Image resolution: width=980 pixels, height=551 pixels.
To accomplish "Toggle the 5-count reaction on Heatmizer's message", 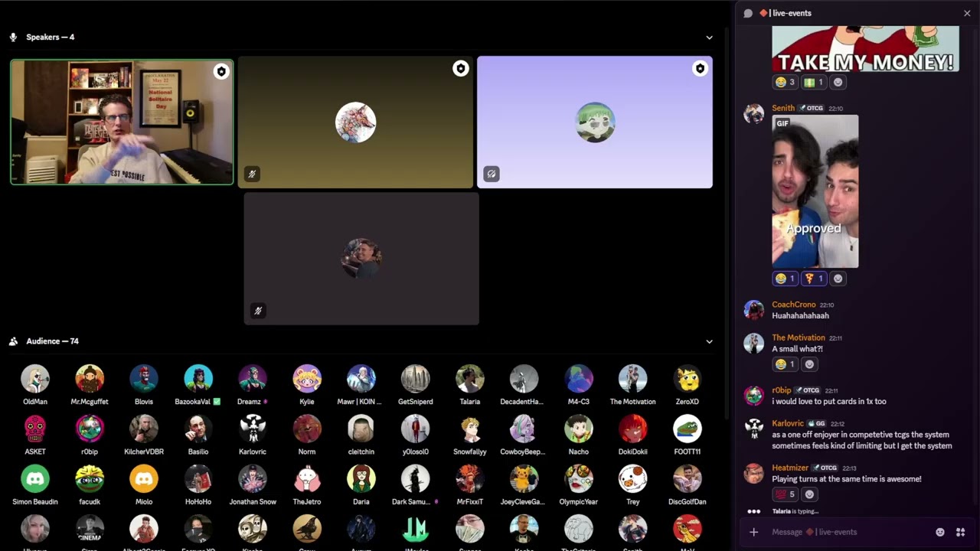I will tap(786, 494).
